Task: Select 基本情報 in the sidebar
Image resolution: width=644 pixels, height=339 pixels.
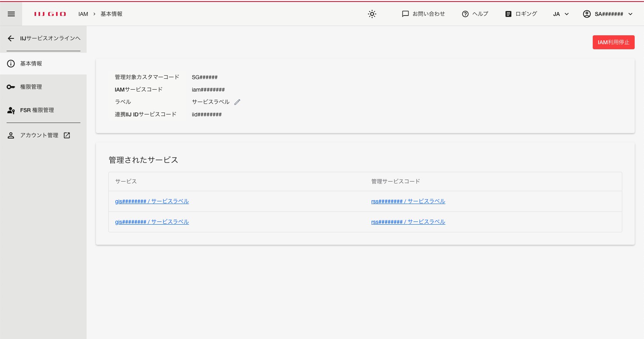Action: [31, 64]
